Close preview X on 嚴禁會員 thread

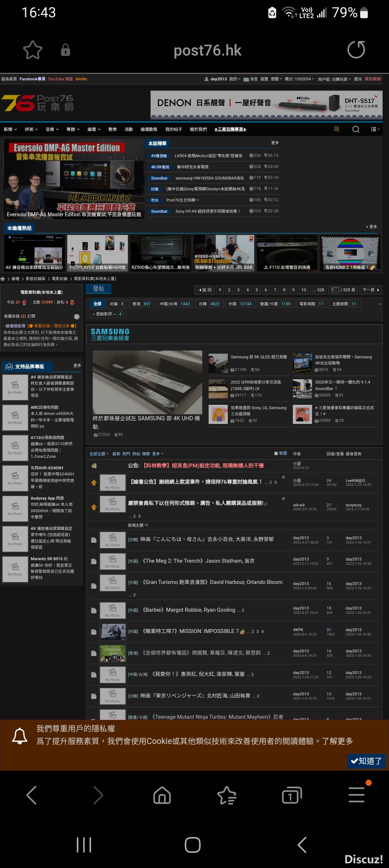coord(283,499)
